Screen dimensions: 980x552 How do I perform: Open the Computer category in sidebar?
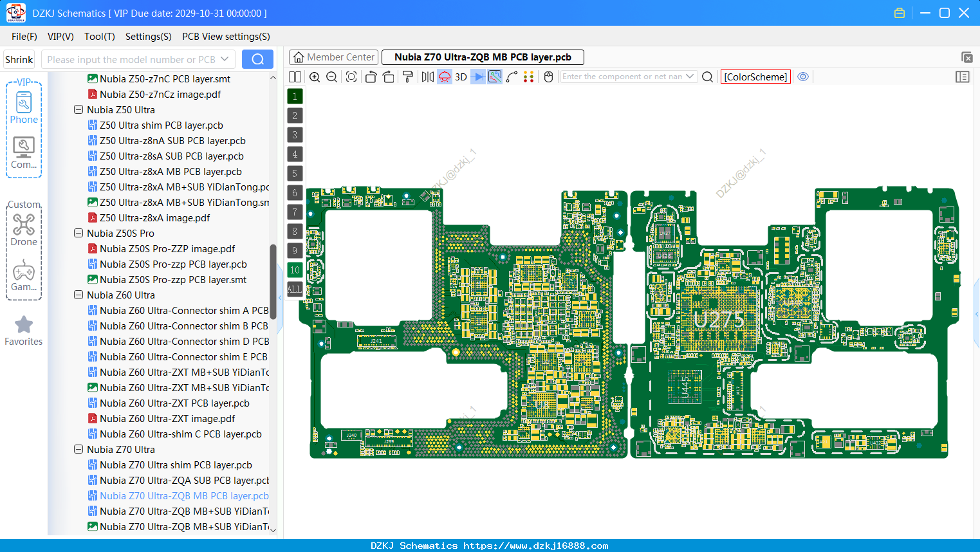[x=24, y=153]
